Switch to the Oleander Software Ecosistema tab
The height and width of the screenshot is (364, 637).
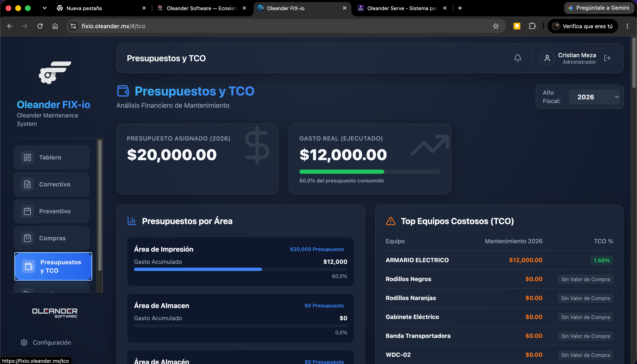click(202, 8)
